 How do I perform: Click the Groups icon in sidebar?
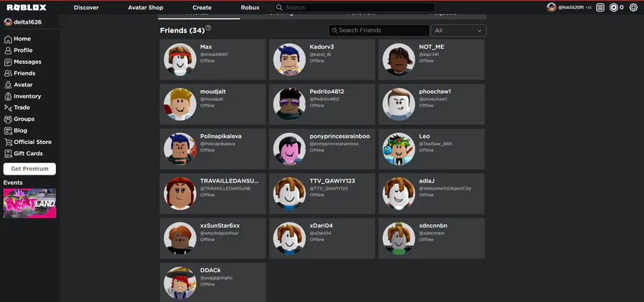click(x=8, y=120)
